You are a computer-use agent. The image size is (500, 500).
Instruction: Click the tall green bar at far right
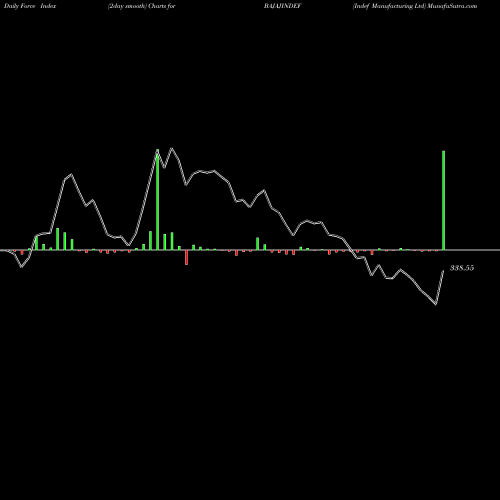point(443,200)
